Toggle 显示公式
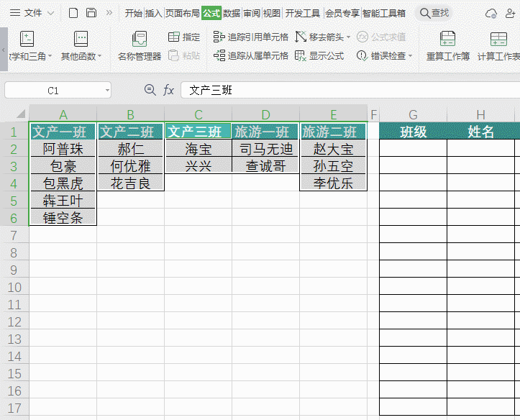The width and height of the screenshot is (520, 420). click(x=319, y=55)
